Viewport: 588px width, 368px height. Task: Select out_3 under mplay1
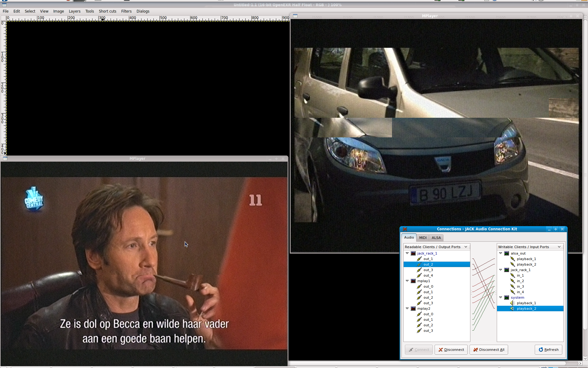click(x=428, y=303)
